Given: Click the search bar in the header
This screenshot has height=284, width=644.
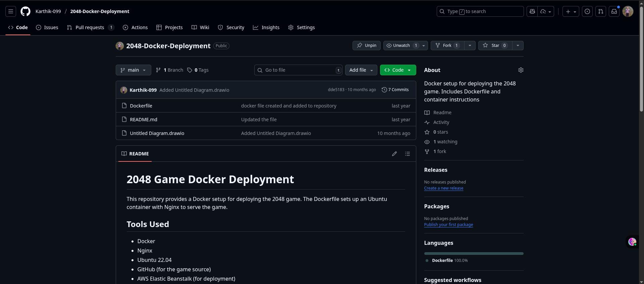Looking at the screenshot, I should click(x=480, y=11).
